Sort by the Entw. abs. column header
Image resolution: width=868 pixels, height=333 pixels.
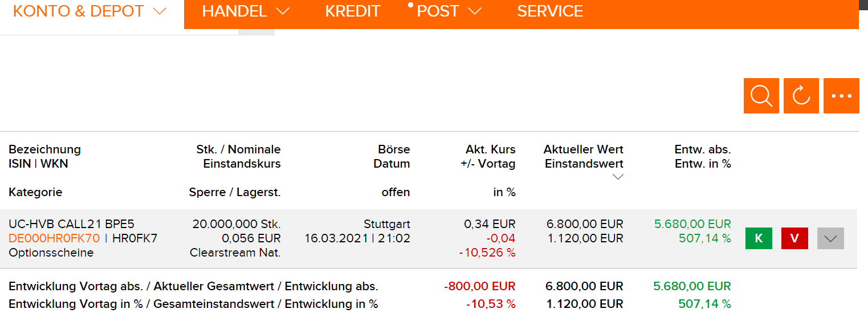(702, 149)
